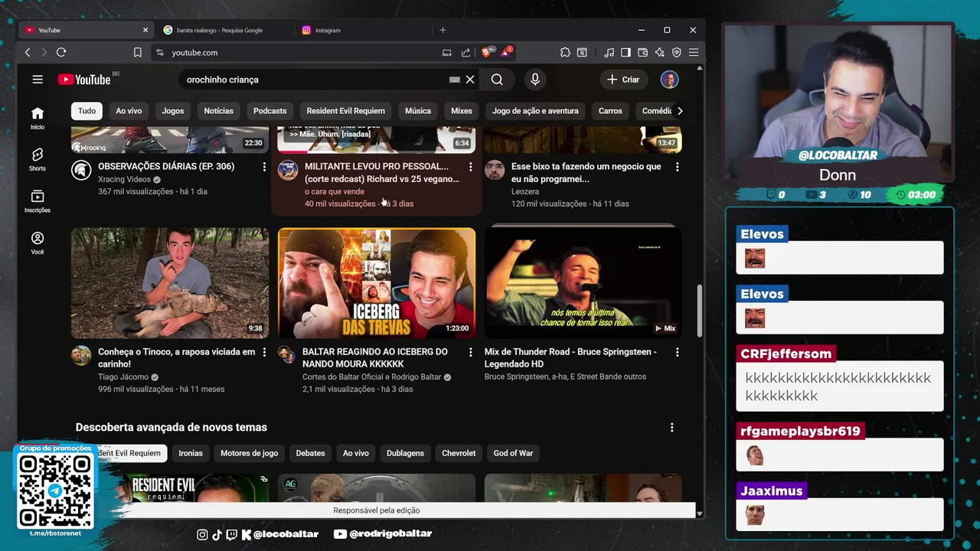Click the Criar button
Viewport: 980px width, 551px height.
(623, 80)
